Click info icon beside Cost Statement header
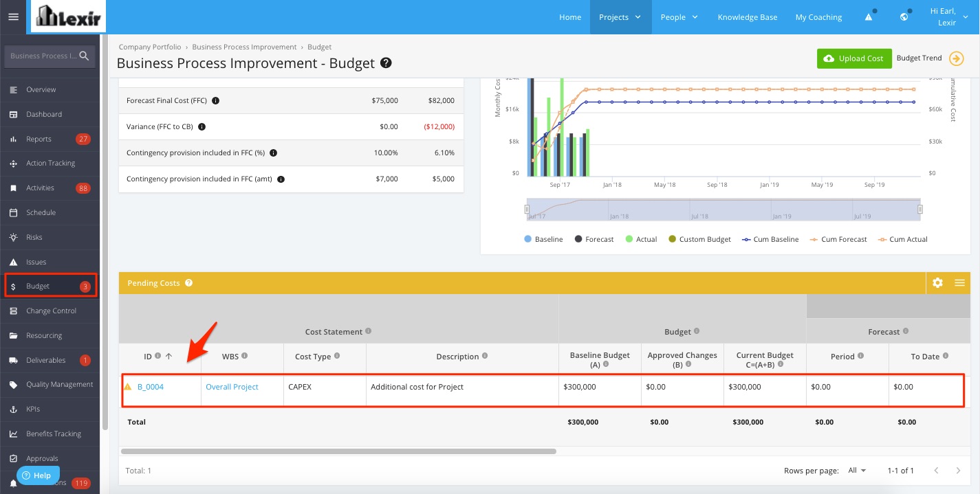The width and height of the screenshot is (980, 494). [369, 331]
